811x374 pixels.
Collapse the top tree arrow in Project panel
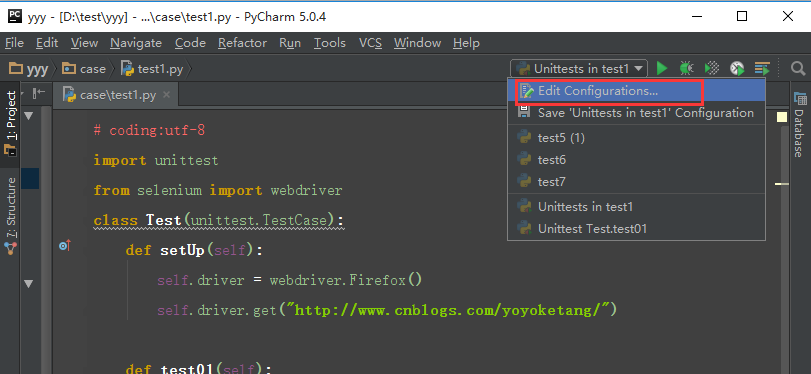(x=29, y=115)
